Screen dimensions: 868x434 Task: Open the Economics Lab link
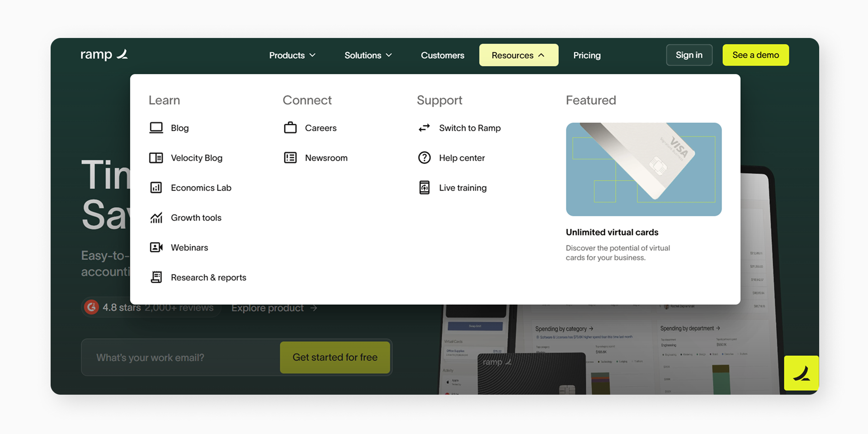tap(201, 188)
